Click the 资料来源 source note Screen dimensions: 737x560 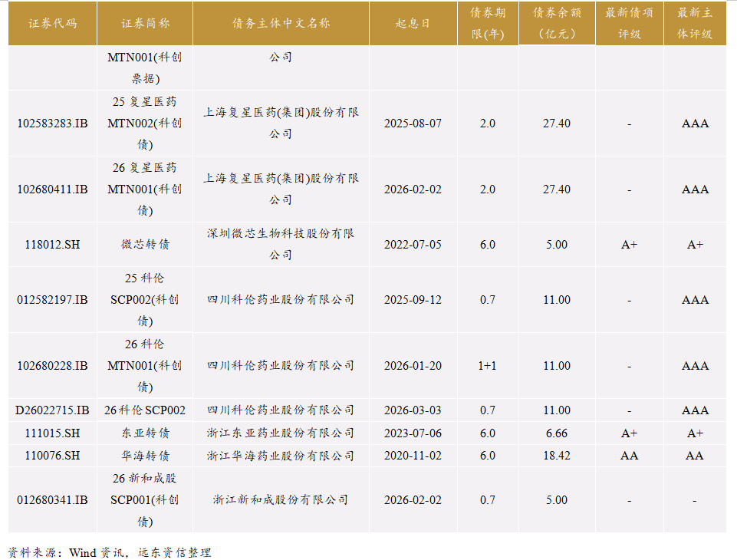(110, 552)
